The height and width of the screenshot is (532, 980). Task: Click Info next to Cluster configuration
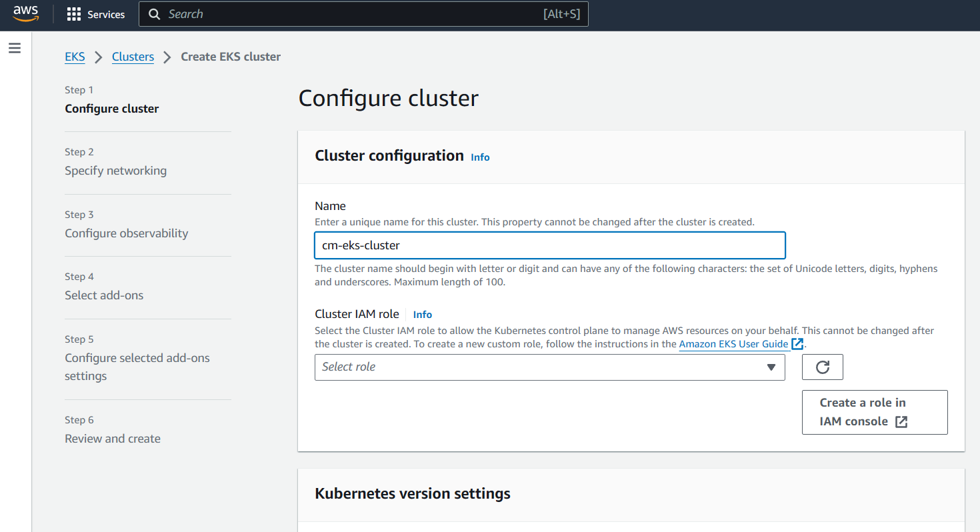[x=480, y=157]
